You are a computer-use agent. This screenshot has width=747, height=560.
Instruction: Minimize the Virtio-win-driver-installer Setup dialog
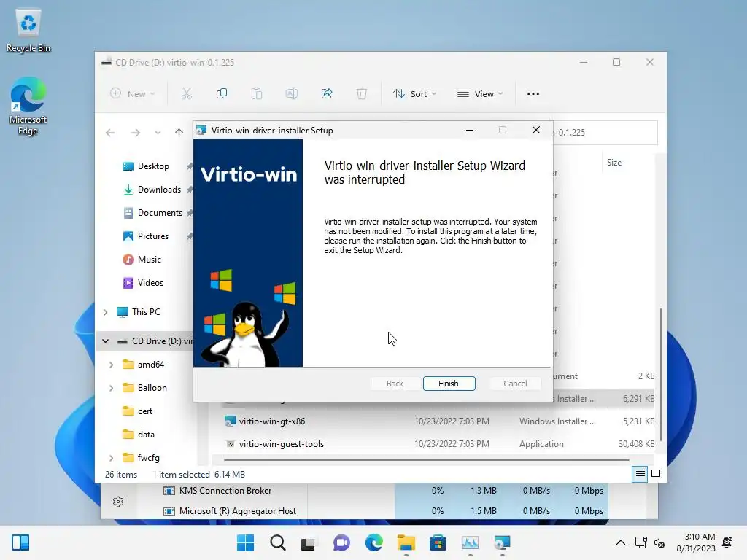pos(469,130)
